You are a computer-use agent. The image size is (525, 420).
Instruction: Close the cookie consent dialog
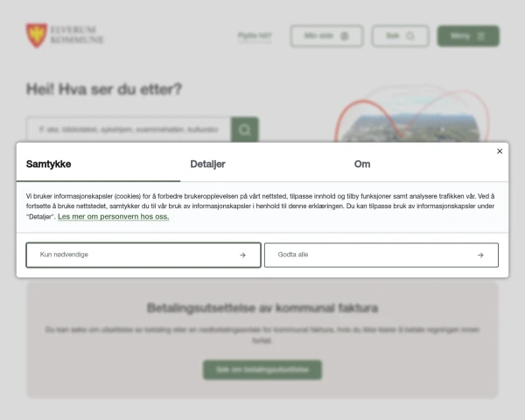pyautogui.click(x=500, y=151)
